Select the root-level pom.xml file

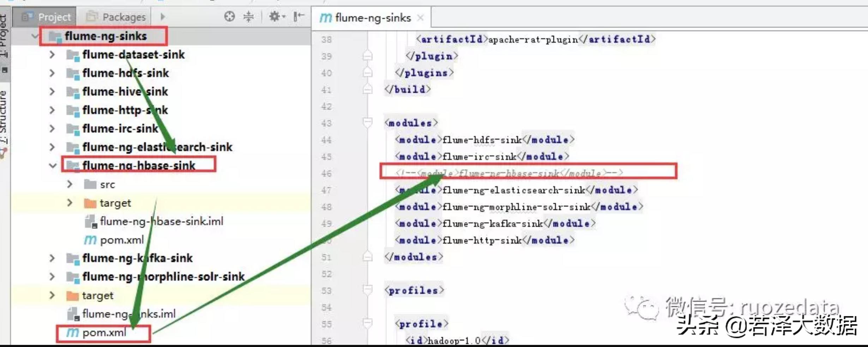click(104, 333)
